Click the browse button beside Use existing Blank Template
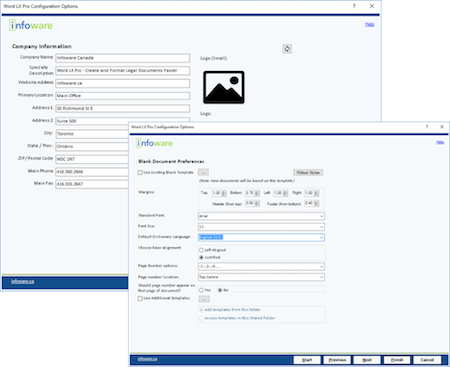The image size is (450, 367). 203,172
